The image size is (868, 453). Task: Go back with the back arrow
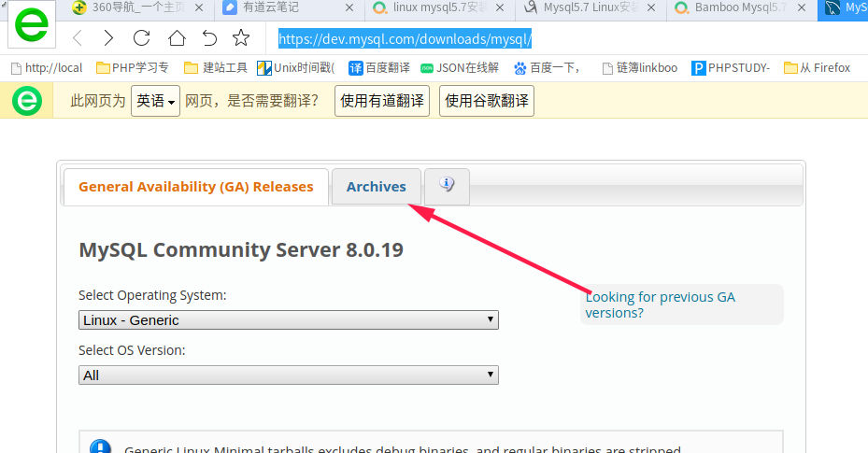point(78,38)
